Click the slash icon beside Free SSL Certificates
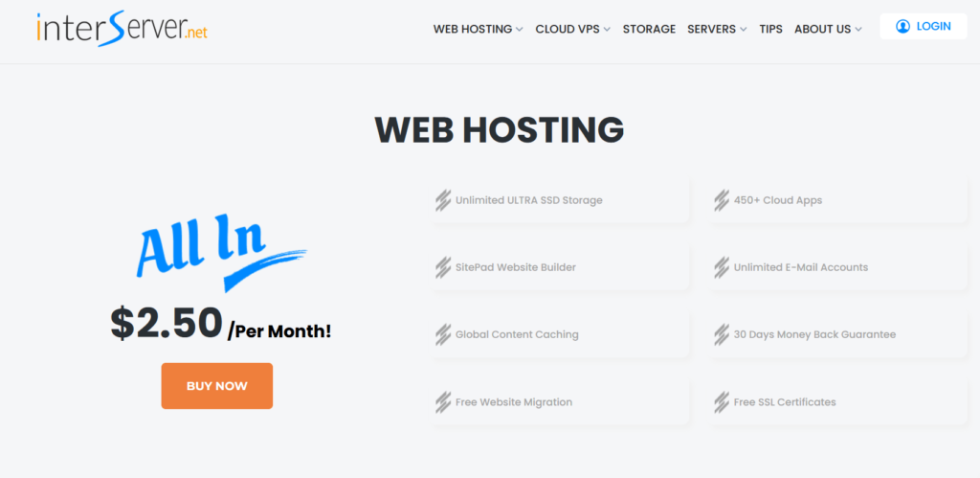This screenshot has height=478, width=980. [x=722, y=402]
